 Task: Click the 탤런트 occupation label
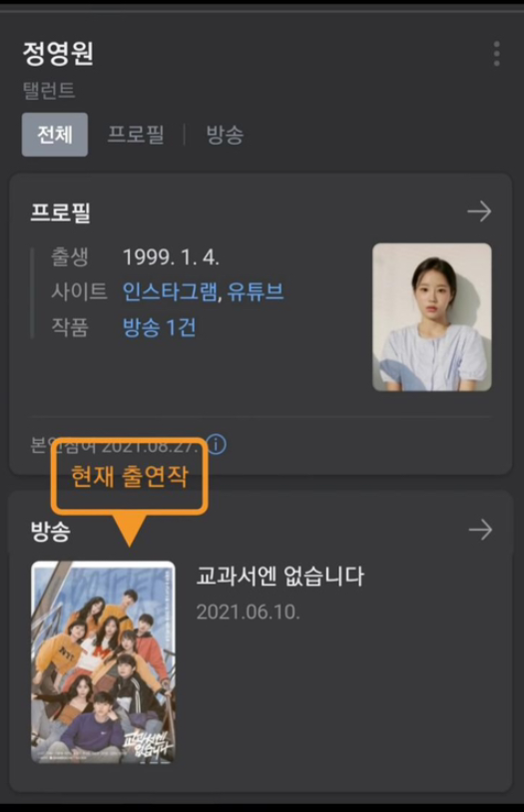click(x=49, y=91)
